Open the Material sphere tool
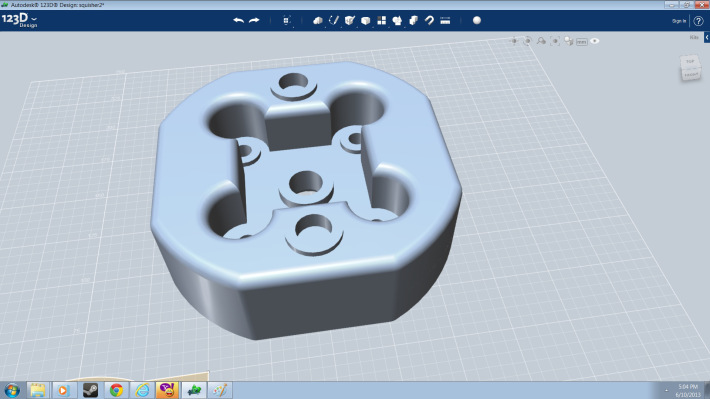Image resolution: width=710 pixels, height=399 pixels. [x=477, y=20]
